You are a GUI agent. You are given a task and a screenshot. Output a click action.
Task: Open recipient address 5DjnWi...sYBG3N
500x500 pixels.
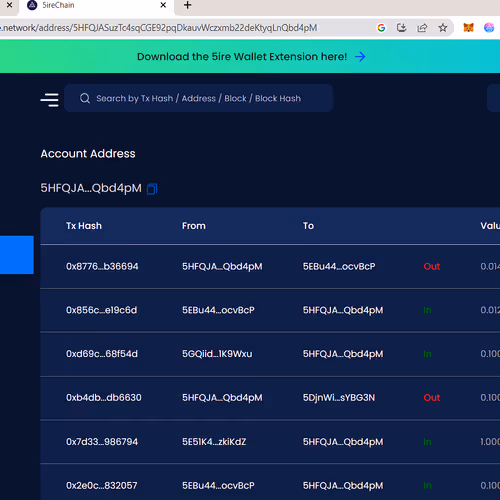tap(339, 397)
